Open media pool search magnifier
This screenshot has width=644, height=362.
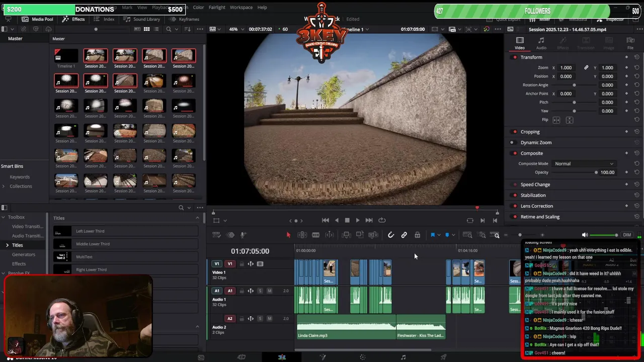pos(169,29)
